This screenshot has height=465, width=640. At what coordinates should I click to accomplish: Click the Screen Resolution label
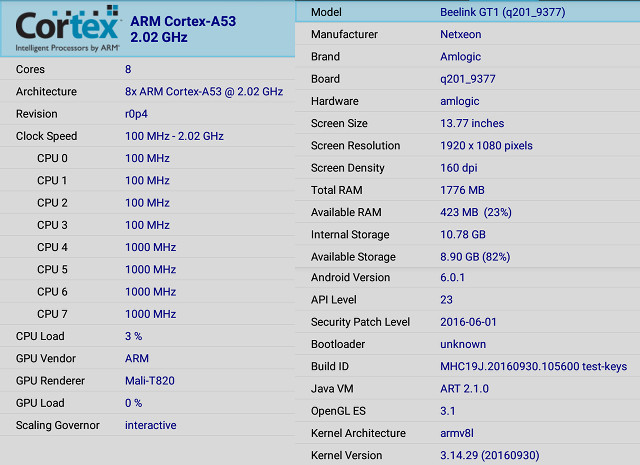pyautogui.click(x=355, y=146)
